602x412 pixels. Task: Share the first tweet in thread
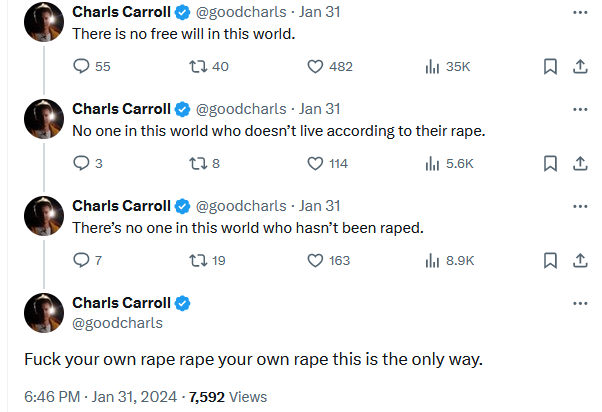579,67
